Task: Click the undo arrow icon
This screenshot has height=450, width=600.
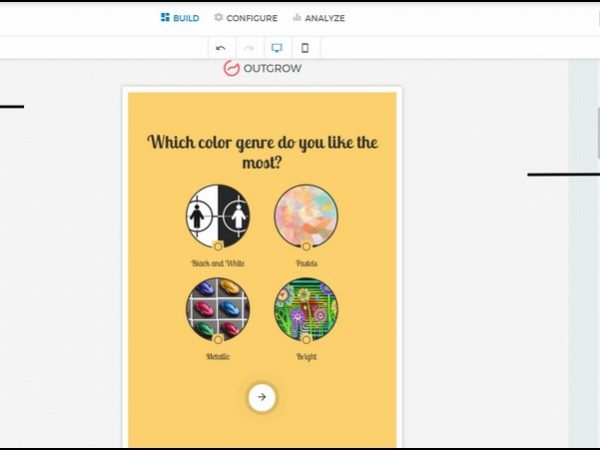Action: [221, 48]
